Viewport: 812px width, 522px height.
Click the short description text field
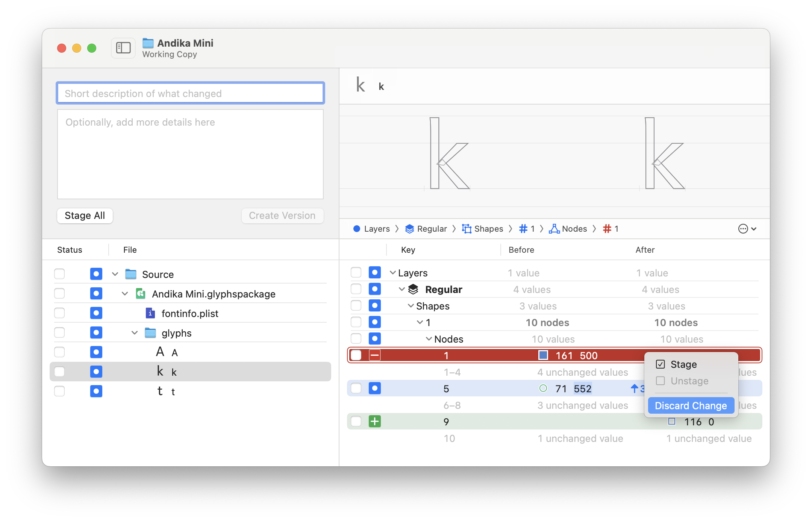190,93
